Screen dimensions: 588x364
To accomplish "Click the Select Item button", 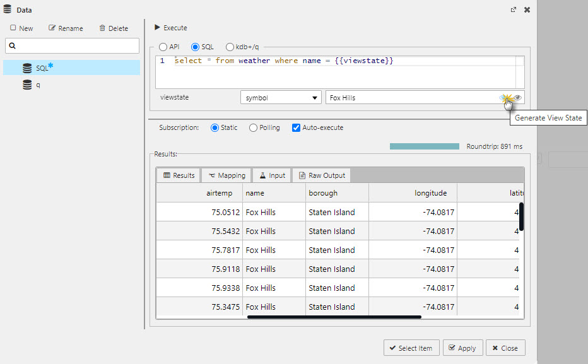I will [411, 348].
